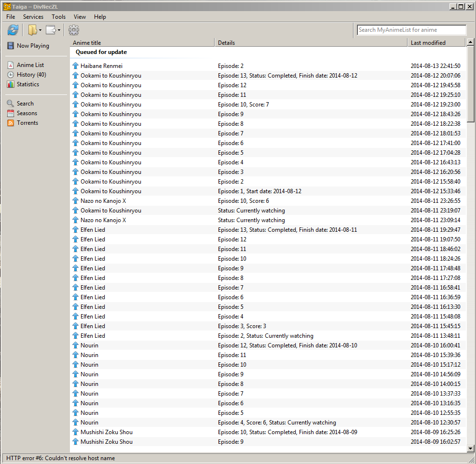
Task: Click the Anime List document icon
Action: [x=11, y=65]
